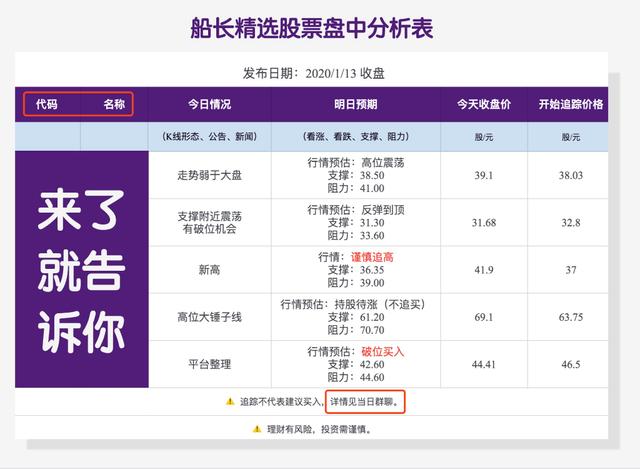Viewport: 640px width, 469px height.
Task: Click 行情预估: 反弹到顶
Action: pyautogui.click(x=356, y=210)
